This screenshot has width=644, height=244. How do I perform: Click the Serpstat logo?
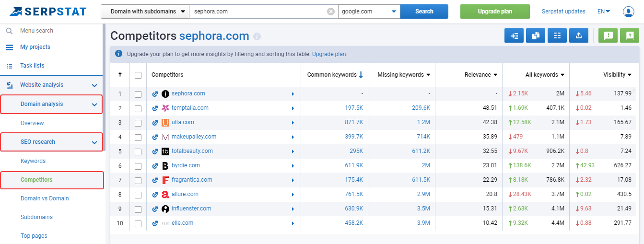click(x=48, y=12)
